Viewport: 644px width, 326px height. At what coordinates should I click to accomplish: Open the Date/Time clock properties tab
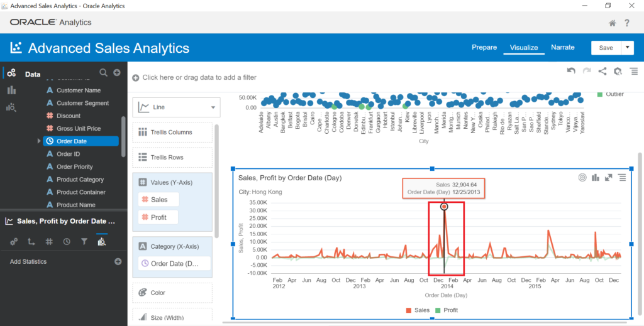67,242
